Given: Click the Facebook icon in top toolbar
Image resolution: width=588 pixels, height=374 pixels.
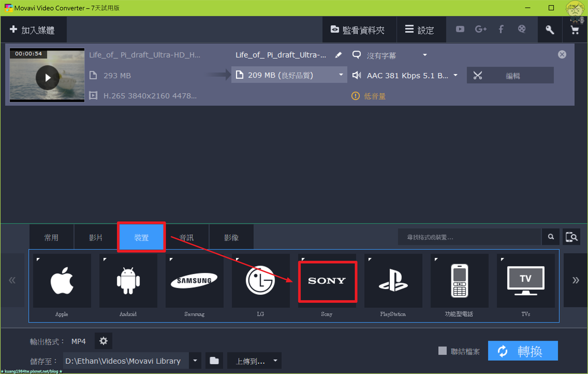Looking at the screenshot, I should [501, 29].
